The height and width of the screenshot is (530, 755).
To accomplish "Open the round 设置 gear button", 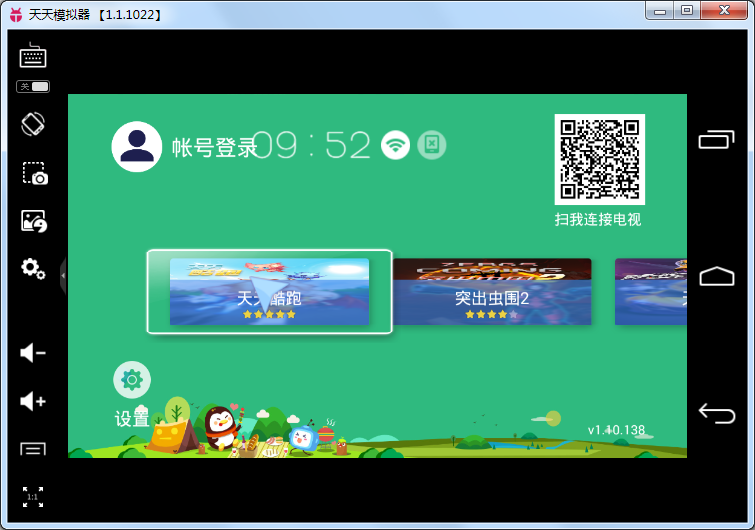I will pos(132,380).
